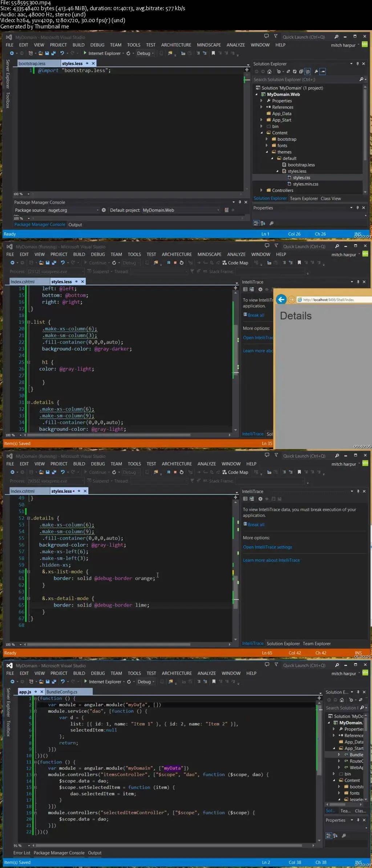Toggle Categorized view in first window's Properties panel

(256, 223)
